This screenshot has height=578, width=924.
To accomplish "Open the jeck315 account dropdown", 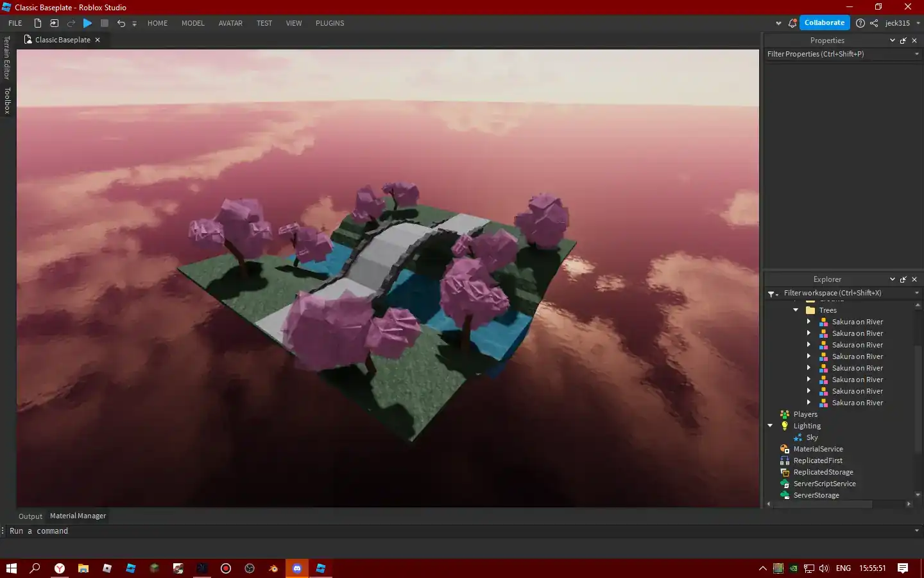I will [903, 23].
